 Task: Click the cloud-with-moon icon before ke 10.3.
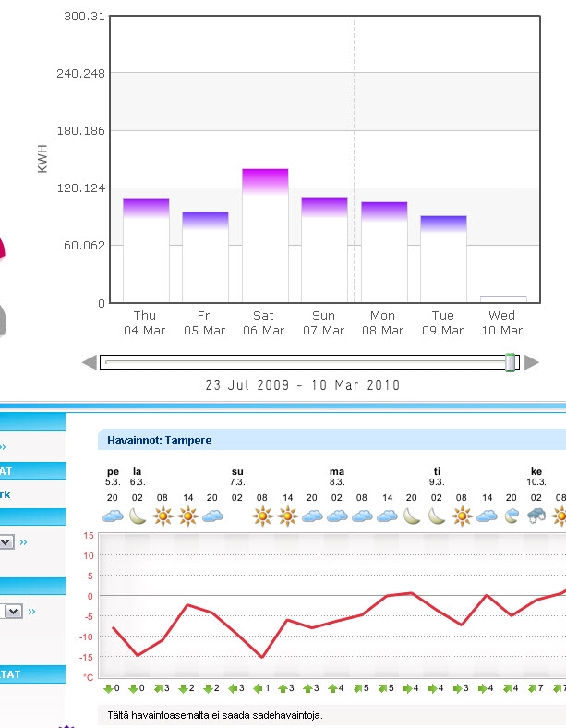coord(512,516)
